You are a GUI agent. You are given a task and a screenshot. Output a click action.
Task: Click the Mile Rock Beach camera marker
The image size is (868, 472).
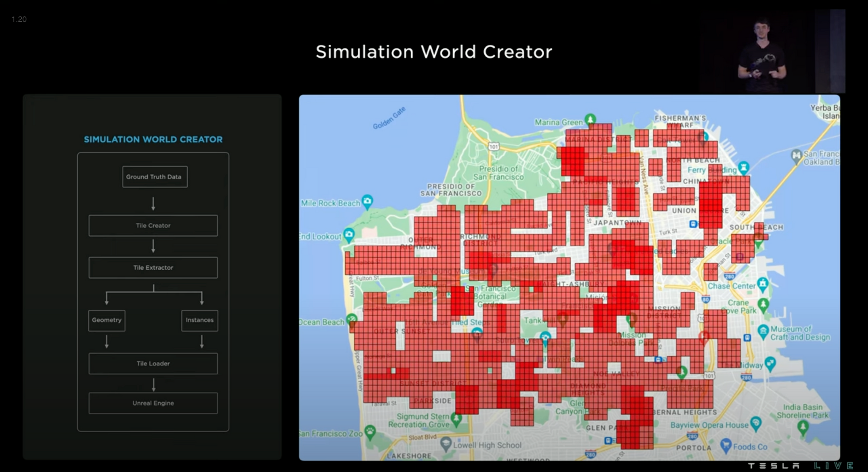coord(367,201)
